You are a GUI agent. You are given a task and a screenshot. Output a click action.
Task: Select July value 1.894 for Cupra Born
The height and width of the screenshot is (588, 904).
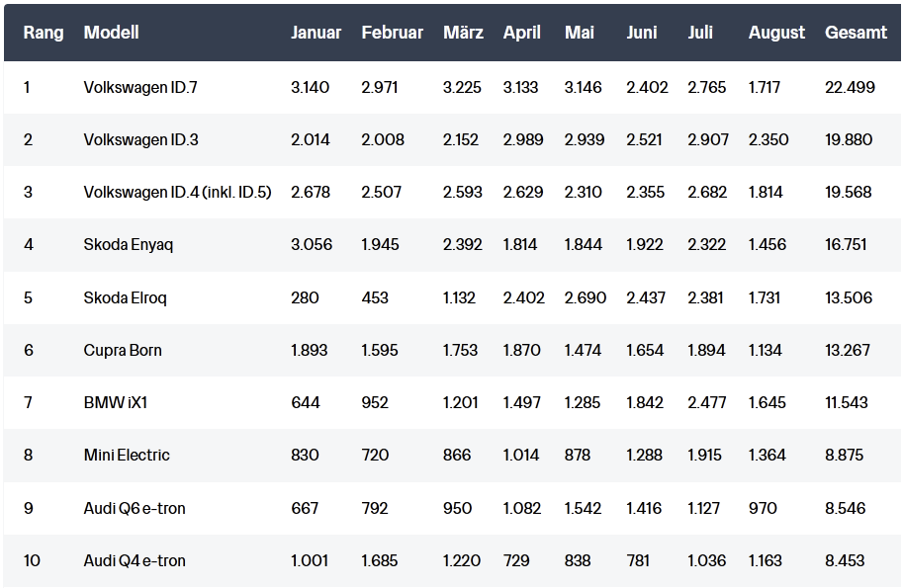(x=706, y=351)
